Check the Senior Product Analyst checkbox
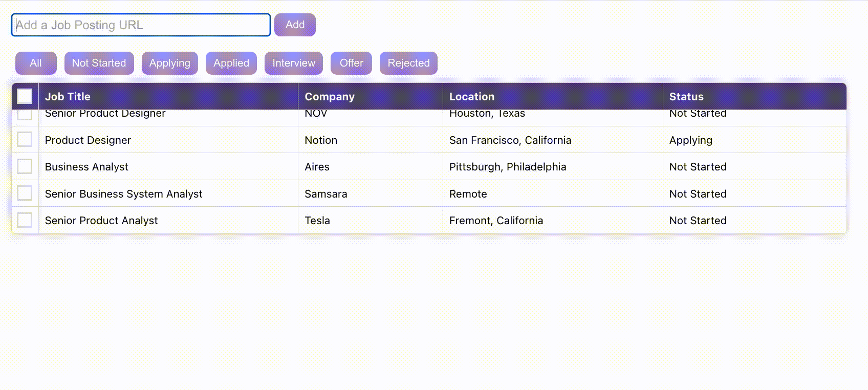Image resolution: width=868 pixels, height=390 pixels. (x=25, y=220)
